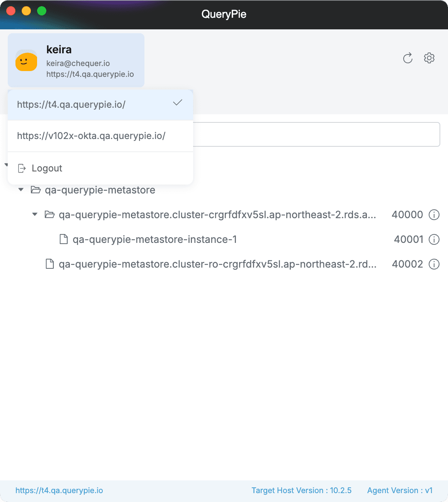
Task: Open the t4.qa.querypie.io link in footer
Action: [x=59, y=490]
